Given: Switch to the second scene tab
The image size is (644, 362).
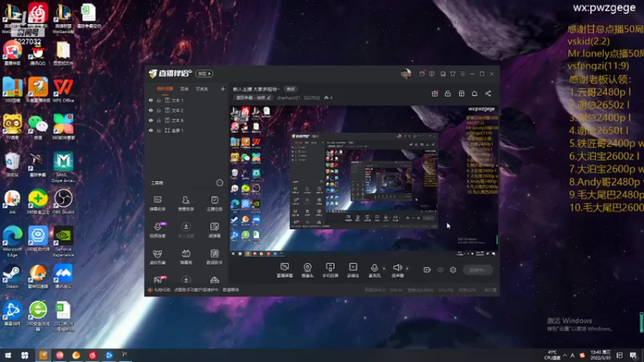Looking at the screenshot, I should [184, 89].
